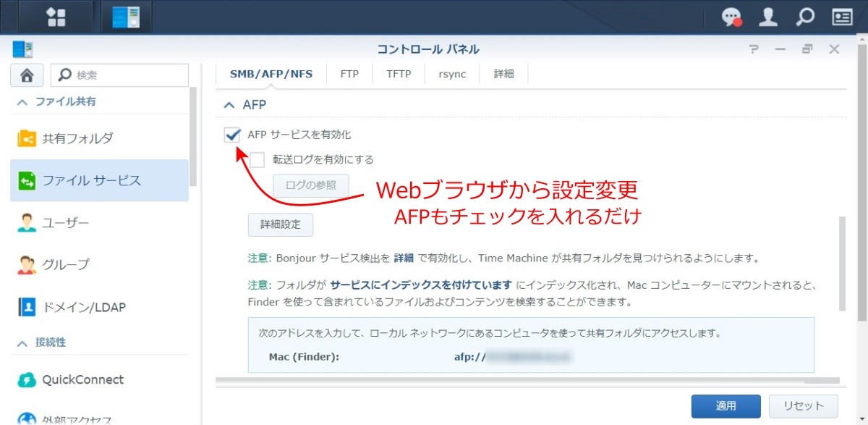Open the main menu grid icon

point(56,16)
